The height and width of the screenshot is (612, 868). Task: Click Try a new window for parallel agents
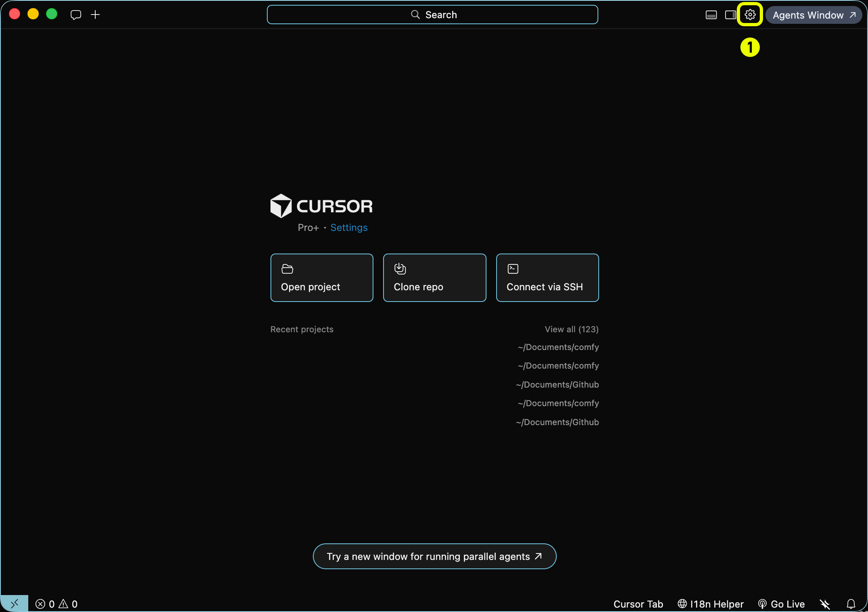[434, 556]
